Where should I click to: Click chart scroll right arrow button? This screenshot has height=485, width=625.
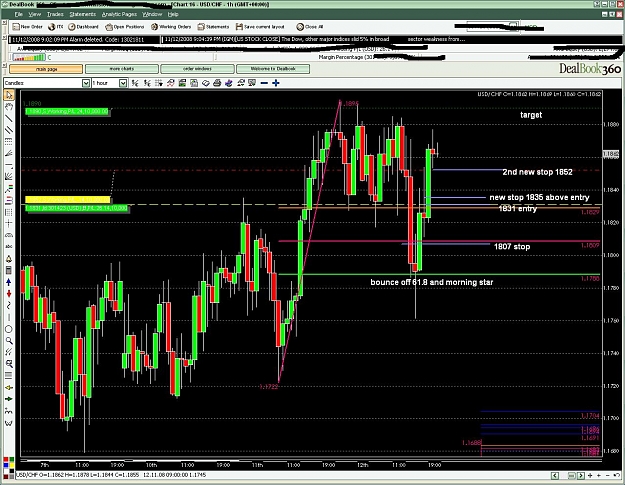(580, 475)
